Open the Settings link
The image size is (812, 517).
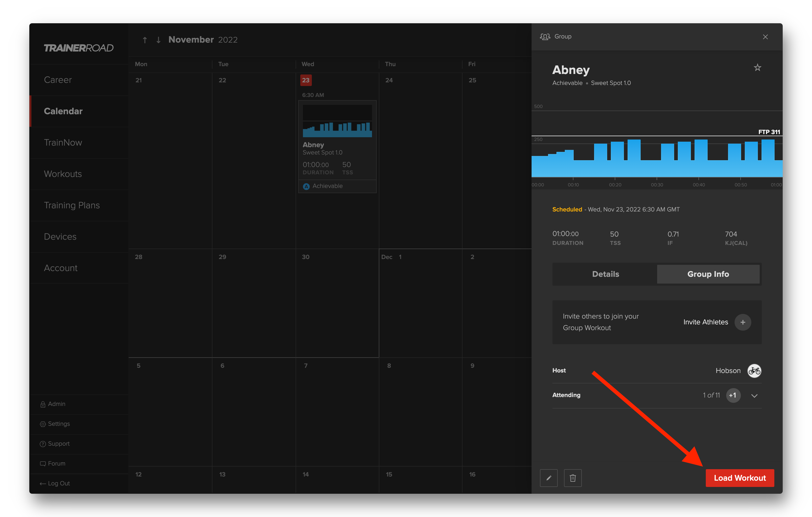(x=59, y=424)
